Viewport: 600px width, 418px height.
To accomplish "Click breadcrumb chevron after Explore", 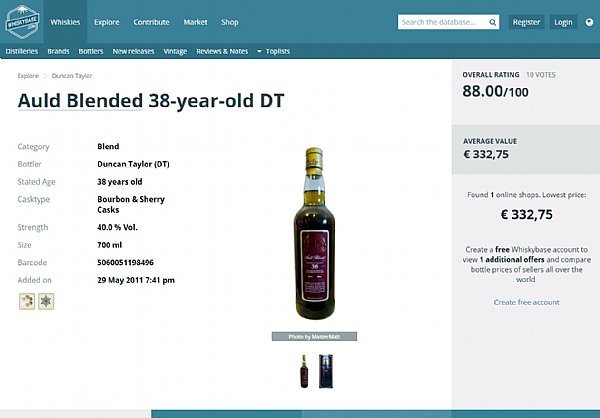I will click(45, 76).
